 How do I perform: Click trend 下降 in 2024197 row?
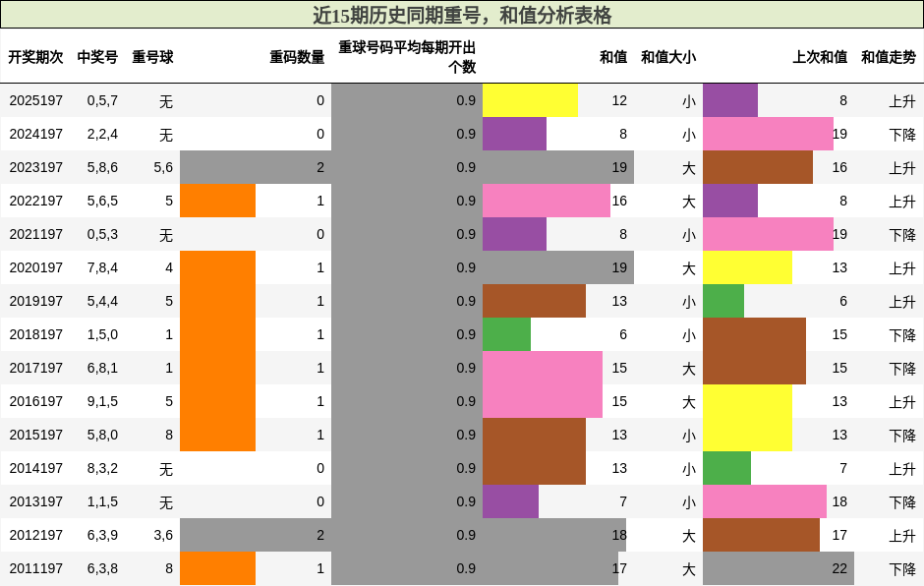pyautogui.click(x=902, y=135)
